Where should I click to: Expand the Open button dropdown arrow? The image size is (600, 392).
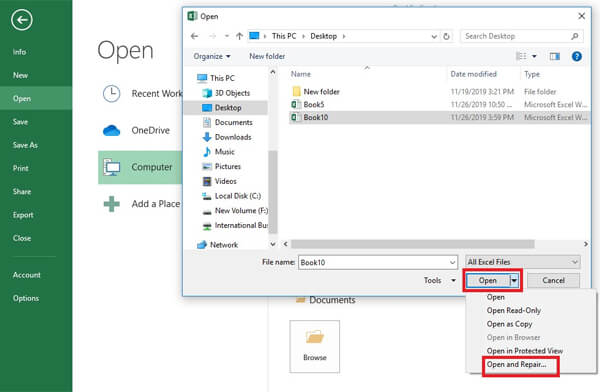click(x=514, y=281)
